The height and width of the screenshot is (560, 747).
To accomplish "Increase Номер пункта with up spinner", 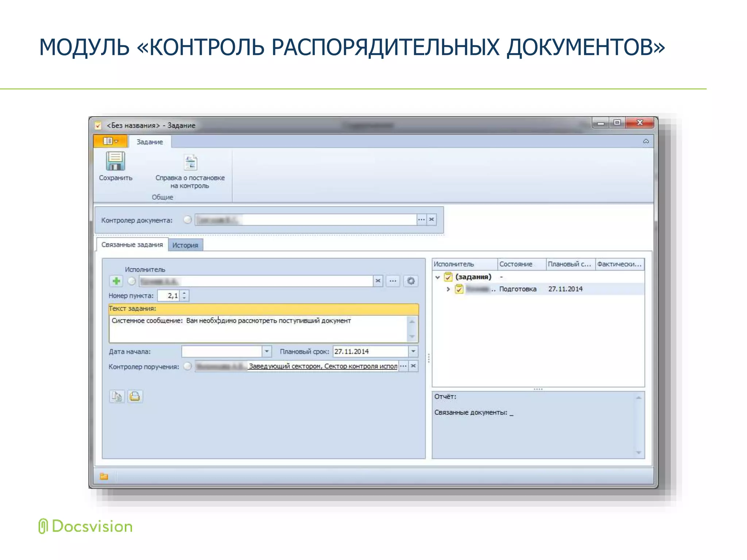I will 185,293.
